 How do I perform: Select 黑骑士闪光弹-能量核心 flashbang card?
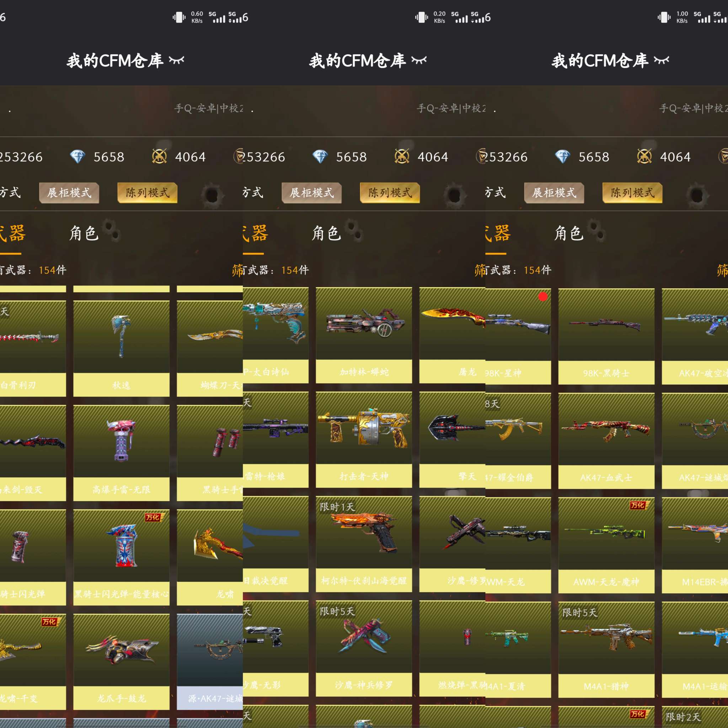pyautogui.click(x=121, y=556)
